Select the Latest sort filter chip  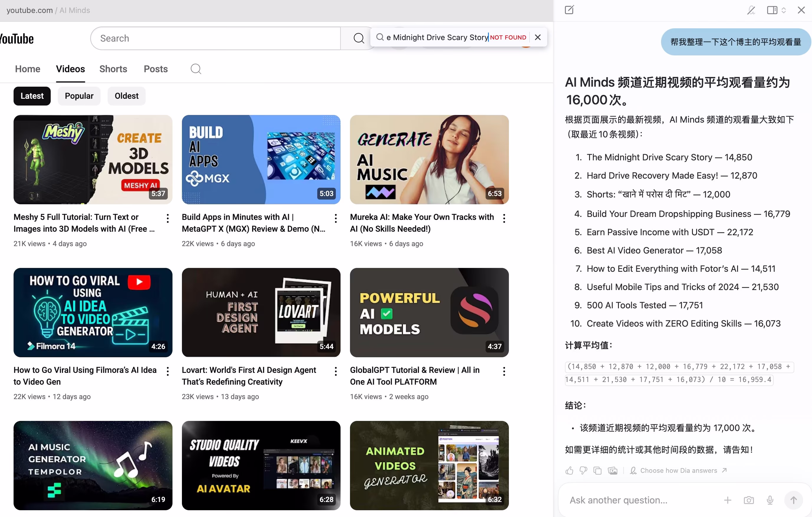(x=32, y=96)
